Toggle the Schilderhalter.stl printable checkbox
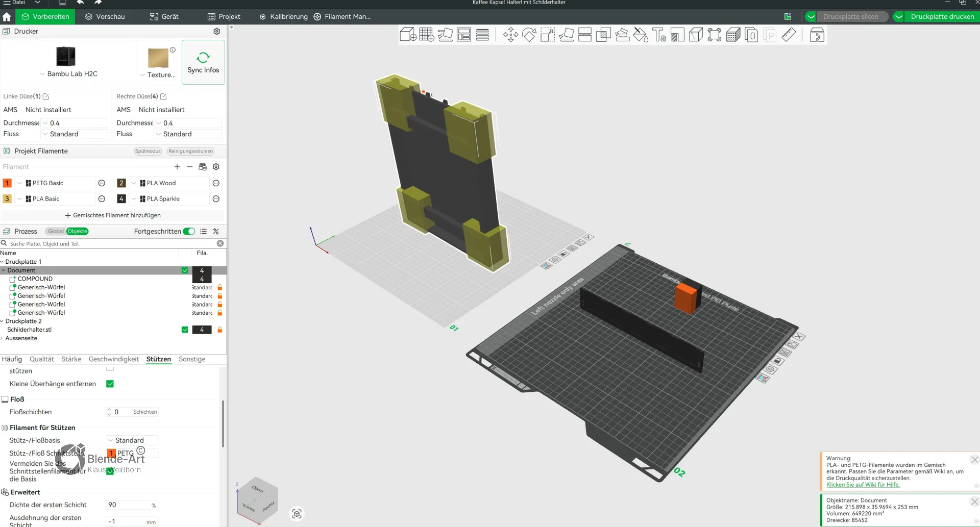This screenshot has height=527, width=980. (x=185, y=330)
